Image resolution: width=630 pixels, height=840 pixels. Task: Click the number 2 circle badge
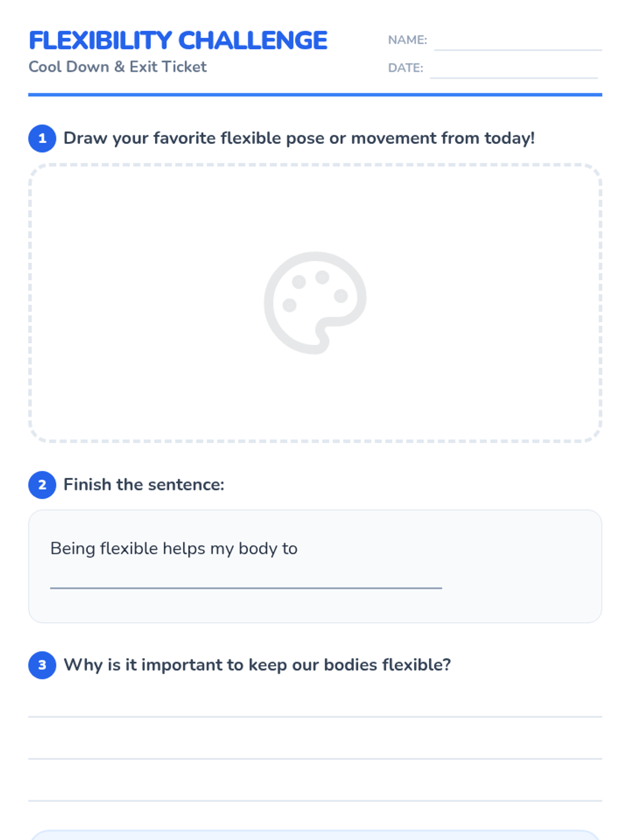tap(42, 485)
